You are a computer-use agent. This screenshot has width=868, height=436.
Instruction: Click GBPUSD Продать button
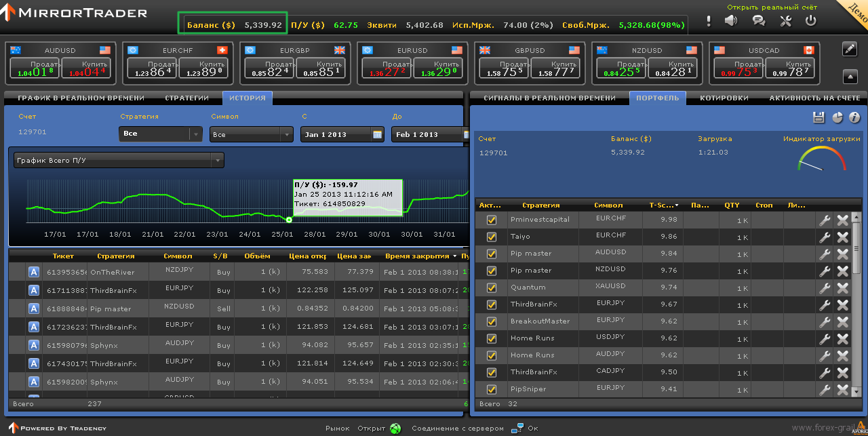coord(505,68)
